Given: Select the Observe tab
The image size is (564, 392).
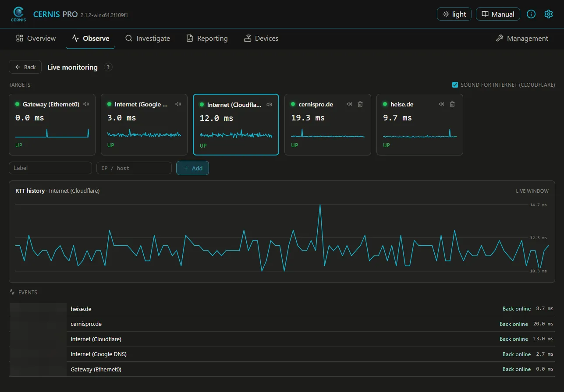Looking at the screenshot, I should tap(90, 39).
